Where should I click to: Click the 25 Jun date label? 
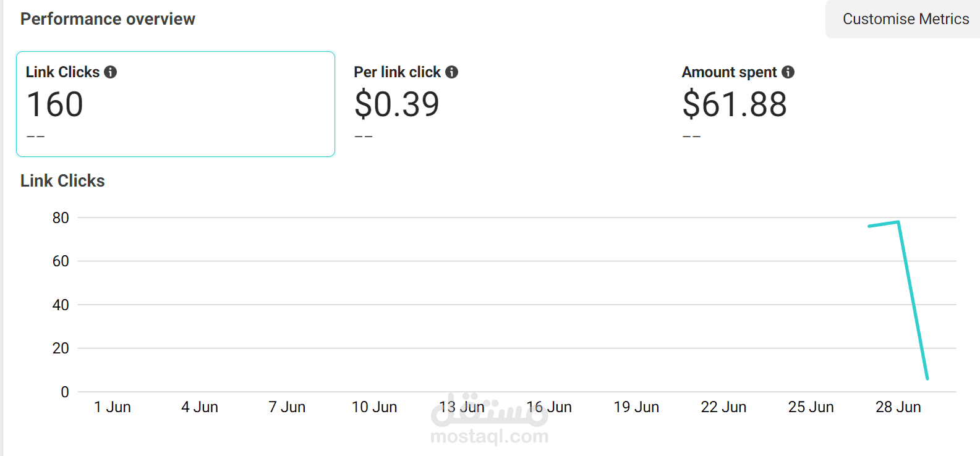811,407
